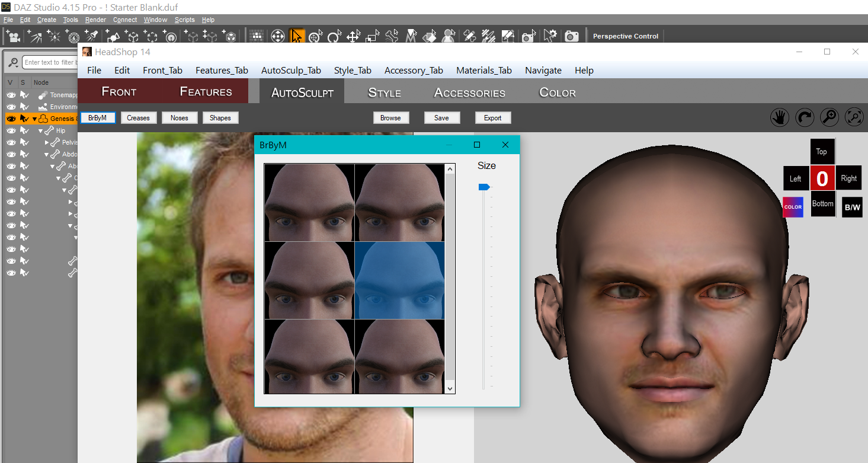This screenshot has width=868, height=463.
Task: Select the Surface Selection tool icon
Action: (x=430, y=36)
